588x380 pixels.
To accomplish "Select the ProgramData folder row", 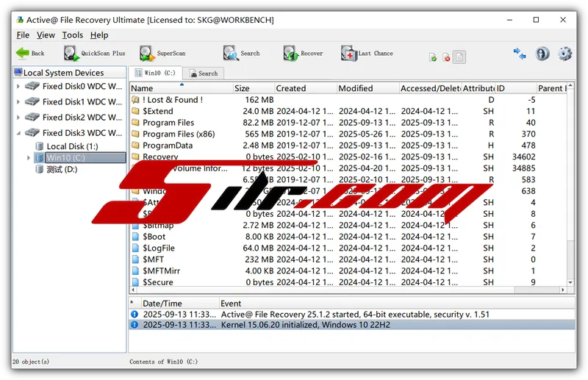I will (x=348, y=146).
